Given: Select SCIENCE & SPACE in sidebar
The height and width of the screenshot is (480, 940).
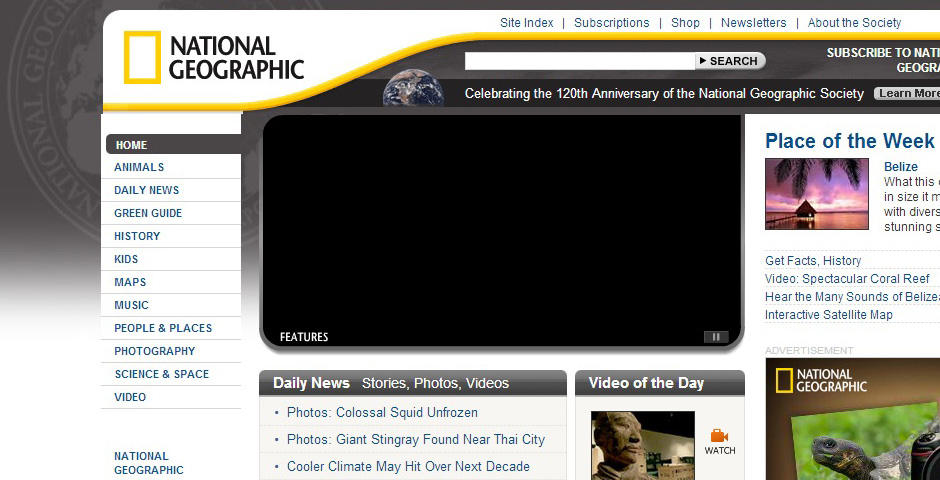Looking at the screenshot, I should 162,374.
